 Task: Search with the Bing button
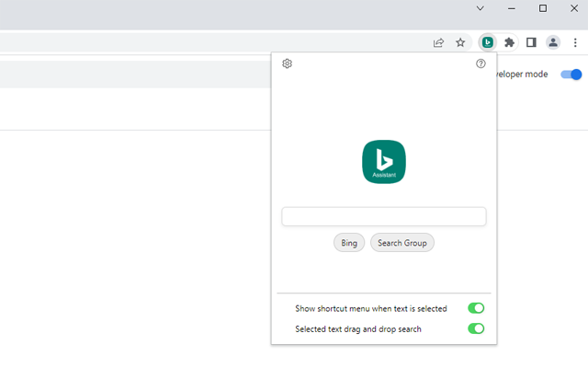click(x=349, y=243)
